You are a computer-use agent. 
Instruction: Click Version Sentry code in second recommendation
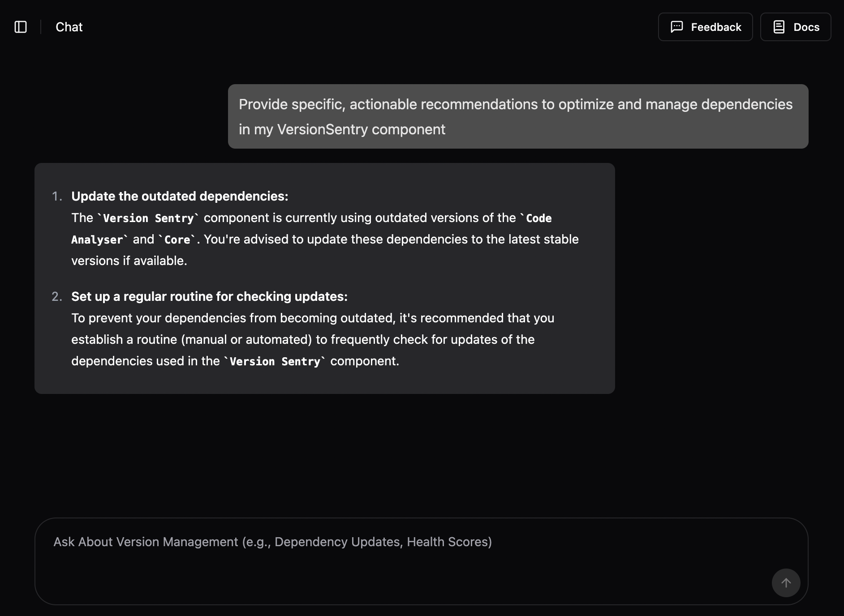(x=275, y=361)
